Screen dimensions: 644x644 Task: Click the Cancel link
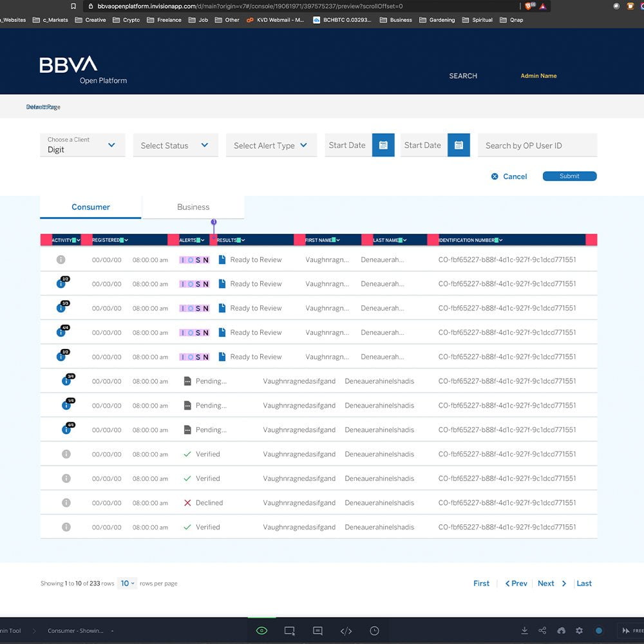509,176
